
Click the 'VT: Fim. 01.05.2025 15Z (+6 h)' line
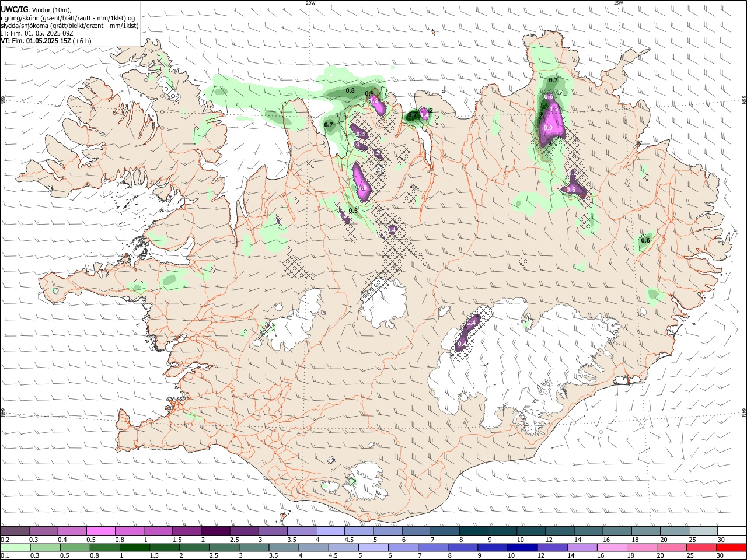click(x=46, y=41)
